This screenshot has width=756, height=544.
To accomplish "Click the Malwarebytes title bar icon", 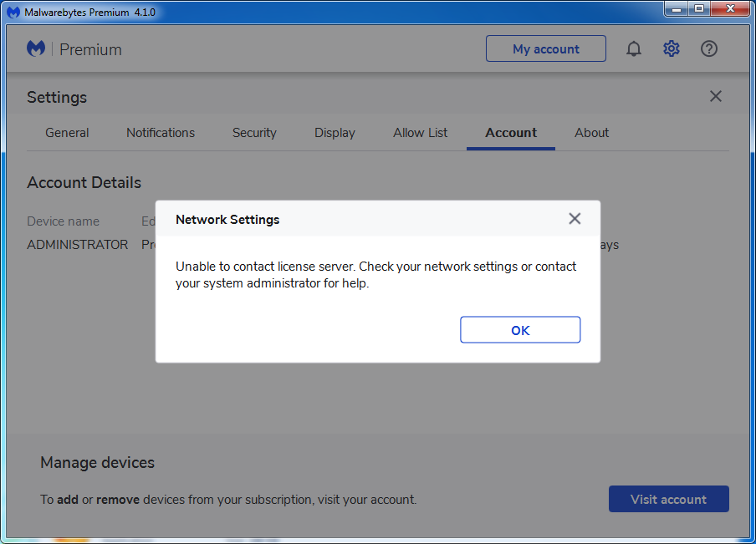I will [13, 12].
